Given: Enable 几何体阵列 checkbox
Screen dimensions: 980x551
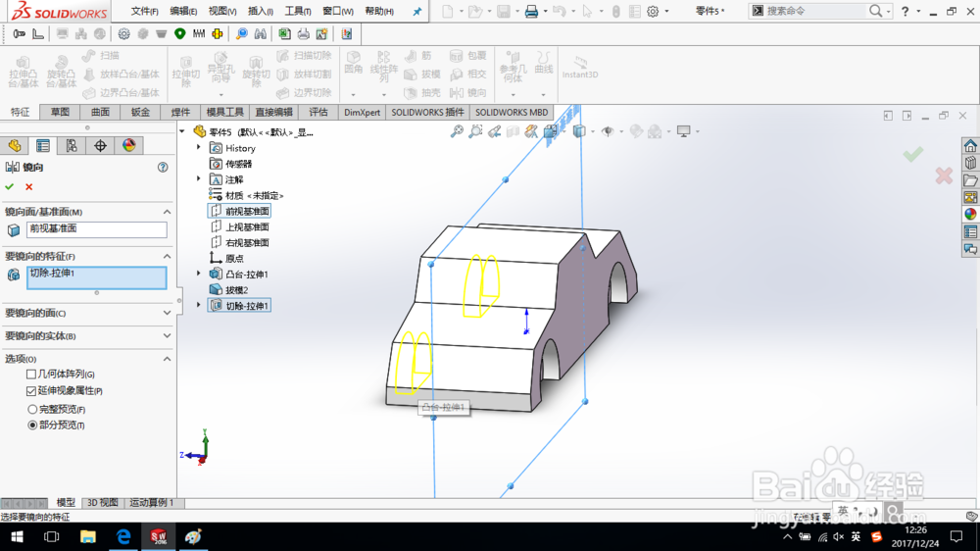Looking at the screenshot, I should coord(31,374).
